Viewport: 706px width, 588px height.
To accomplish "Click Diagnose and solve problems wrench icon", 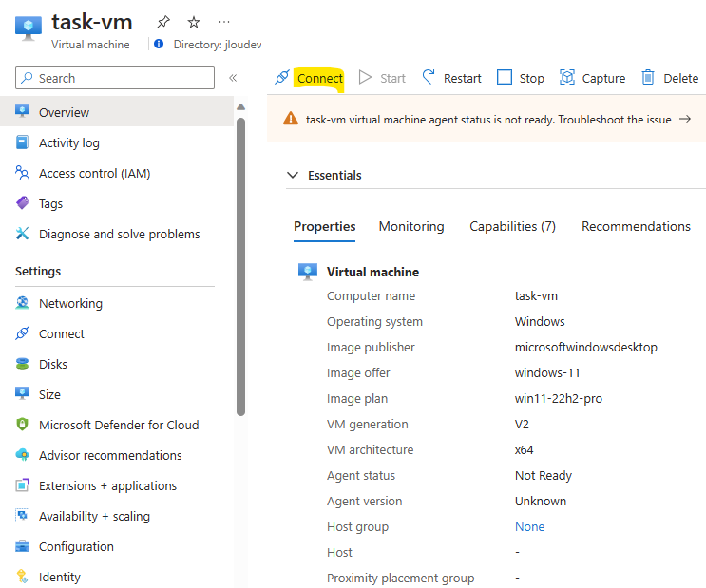I will (22, 234).
